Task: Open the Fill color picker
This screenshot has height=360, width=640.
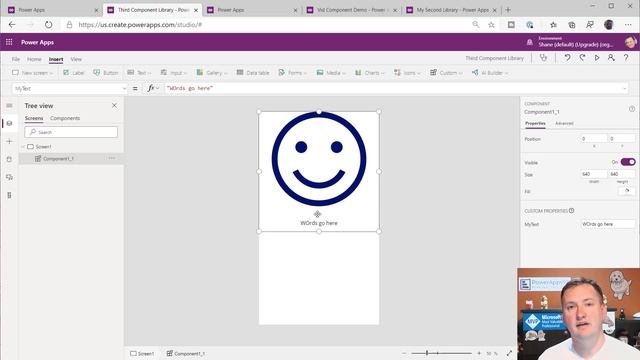Action: (627, 191)
